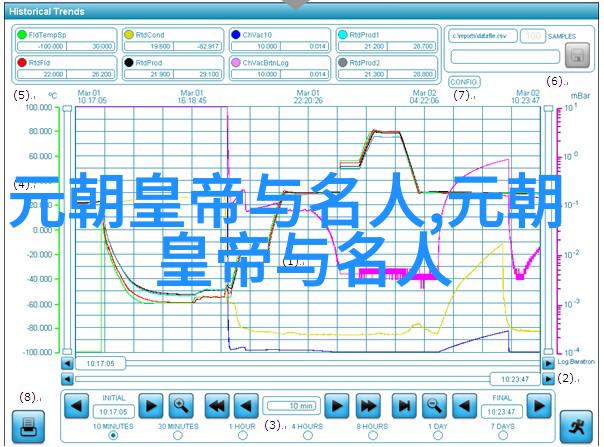Click RtdCond value 19.600
The image size is (604, 447).
[149, 46]
